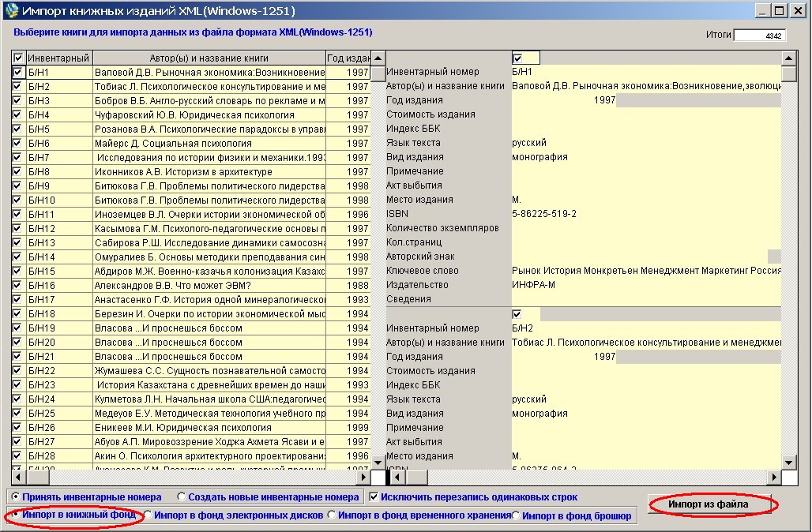Viewport: 812px width, 532px height.
Task: Select the Б/Н12 Касымова book row
Action: click(x=209, y=229)
